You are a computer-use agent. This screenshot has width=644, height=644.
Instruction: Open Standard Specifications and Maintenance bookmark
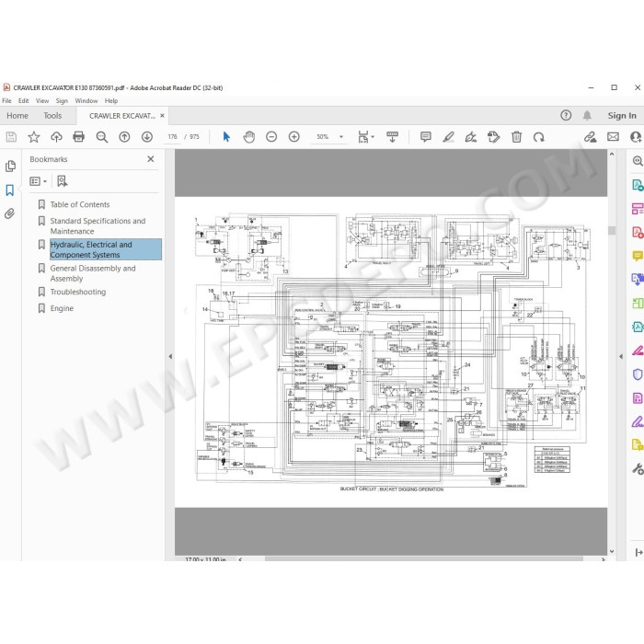(x=98, y=226)
